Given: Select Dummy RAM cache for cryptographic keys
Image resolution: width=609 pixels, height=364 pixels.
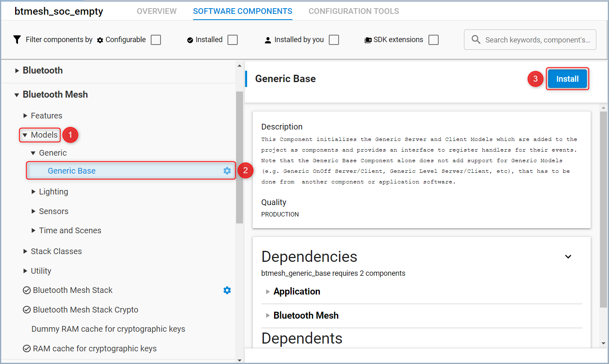Looking at the screenshot, I should point(108,329).
